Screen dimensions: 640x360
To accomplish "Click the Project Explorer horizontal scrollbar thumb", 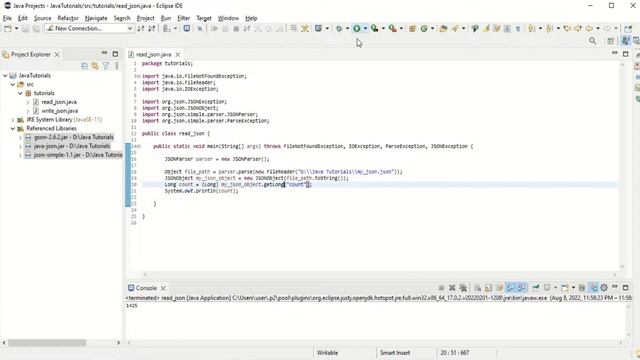I will pos(47,343).
